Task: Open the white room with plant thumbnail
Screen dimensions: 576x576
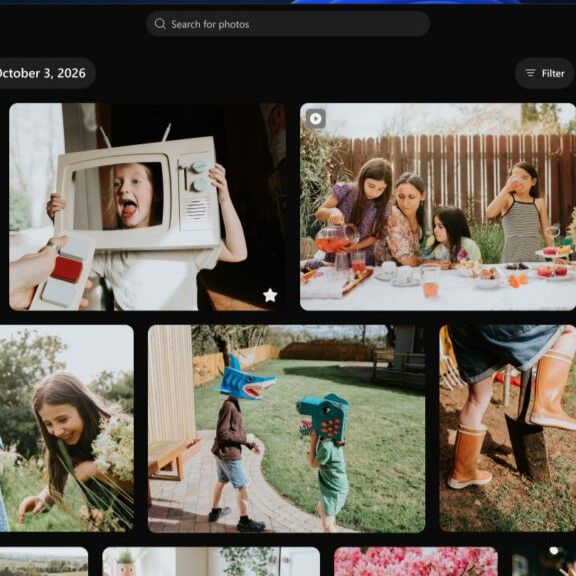Action: click(x=211, y=562)
